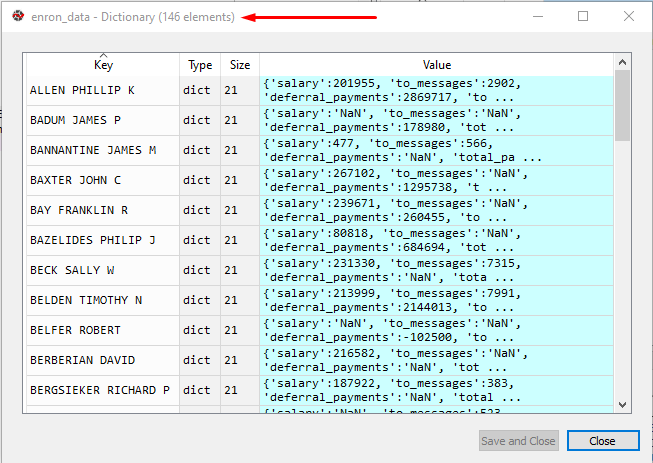Click the Spyder icon in title bar
This screenshot has height=463, width=653.
click(x=18, y=16)
